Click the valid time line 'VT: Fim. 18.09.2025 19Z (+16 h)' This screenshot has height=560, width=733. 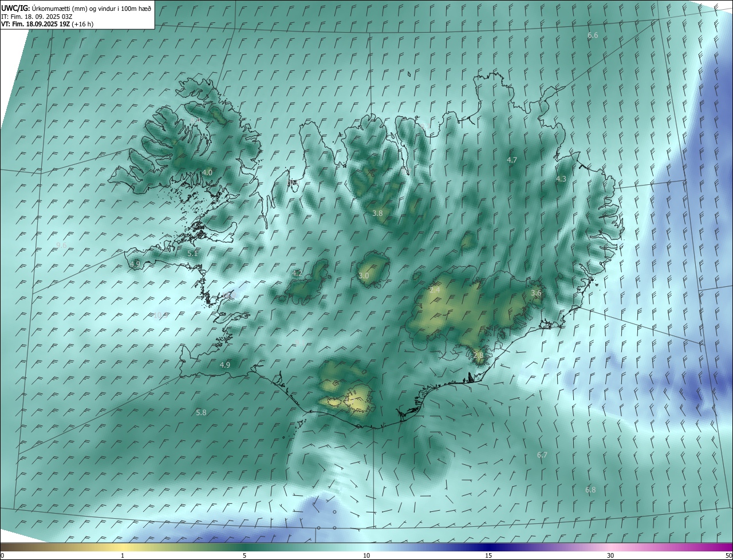[48, 24]
